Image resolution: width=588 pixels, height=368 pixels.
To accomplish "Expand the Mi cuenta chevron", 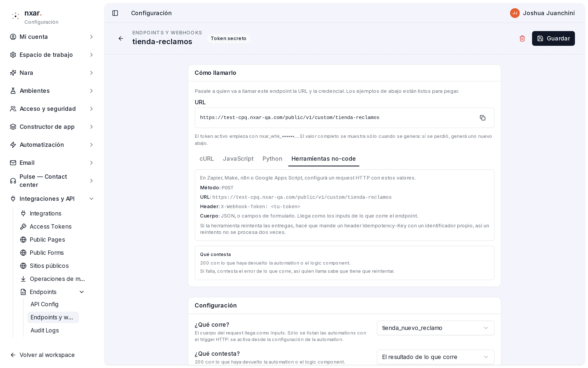I will (91, 37).
